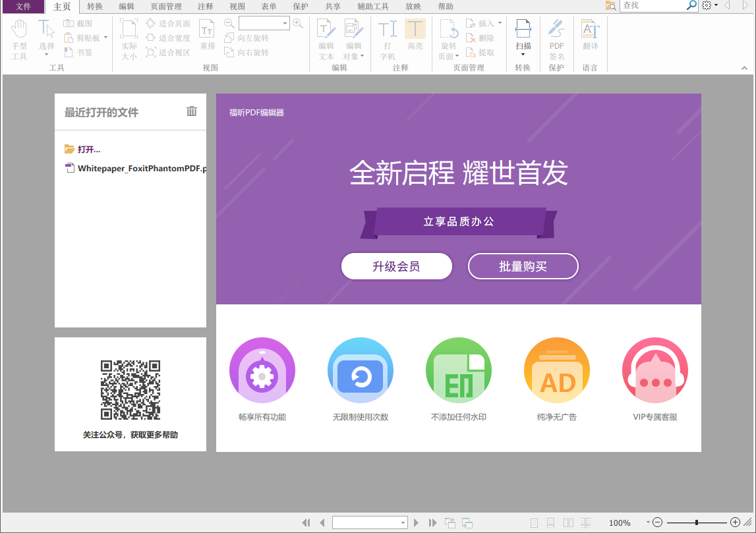Start the Translate (翻译) function
This screenshot has width=756, height=533.
[x=590, y=36]
